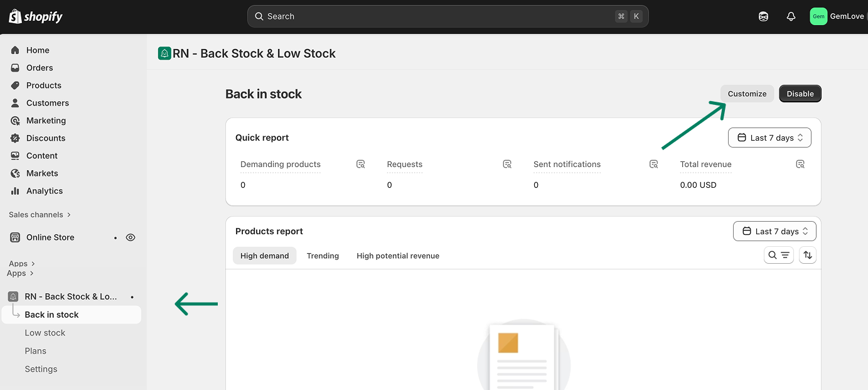Click the Sent notifications info icon

pos(654,164)
